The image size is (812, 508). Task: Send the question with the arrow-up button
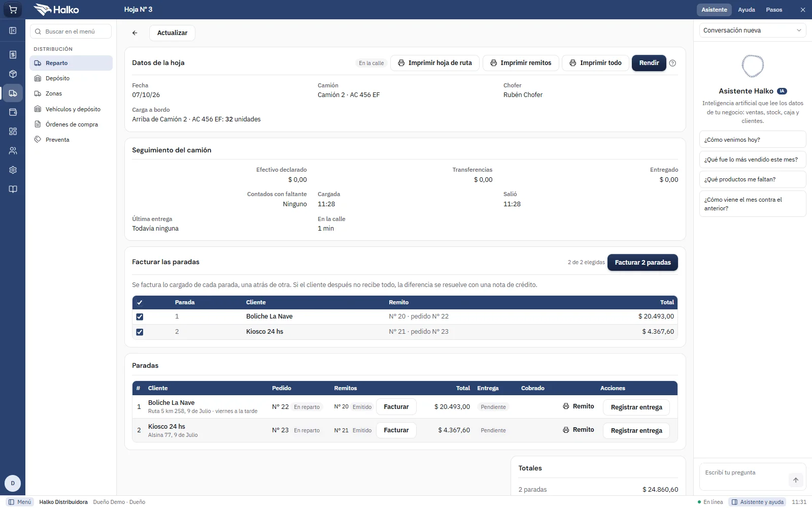[795, 480]
